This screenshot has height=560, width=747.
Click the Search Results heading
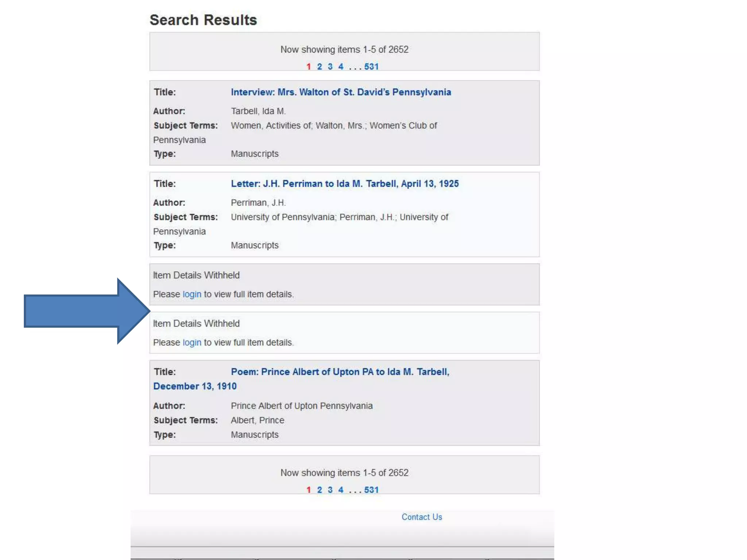click(203, 20)
